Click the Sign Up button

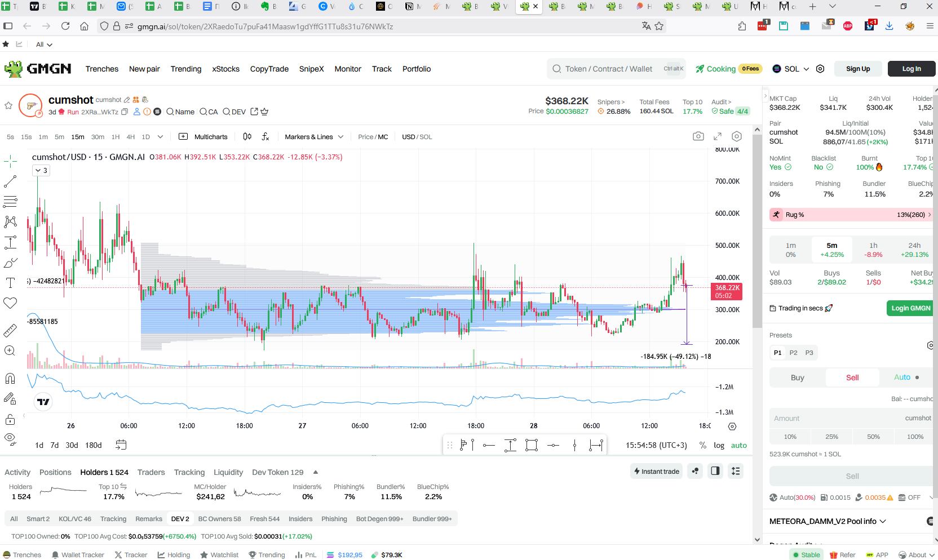[858, 69]
